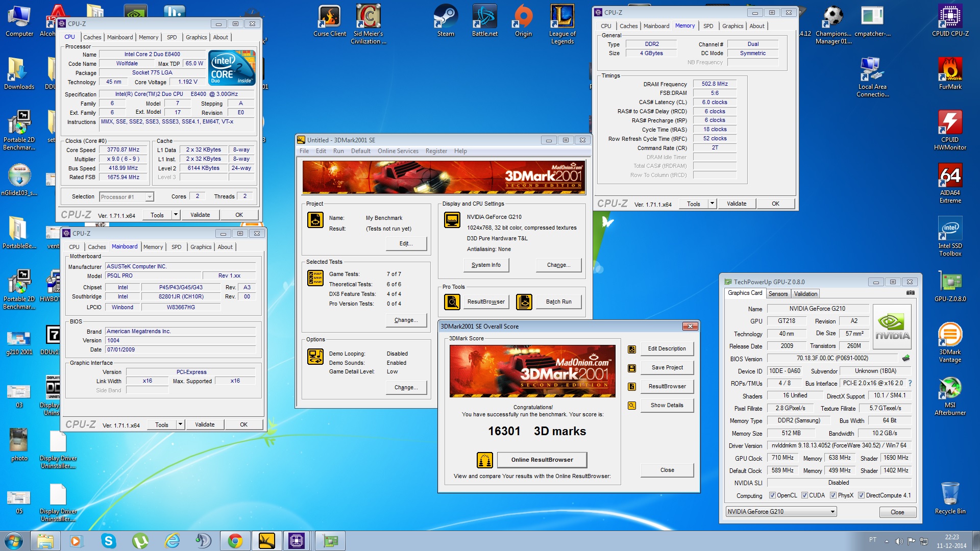Image resolution: width=980 pixels, height=551 pixels.
Task: Open Caches tab in CPU-Z Mainboard window
Action: pyautogui.click(x=96, y=247)
